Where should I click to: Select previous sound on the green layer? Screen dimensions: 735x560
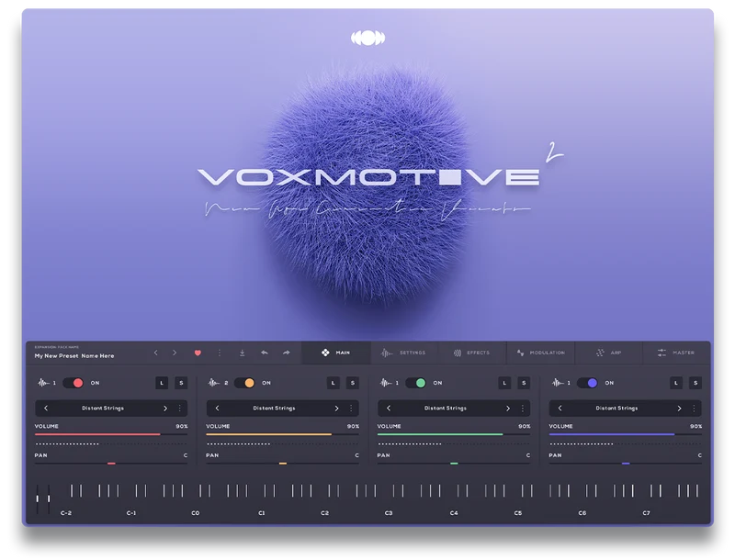(x=389, y=409)
